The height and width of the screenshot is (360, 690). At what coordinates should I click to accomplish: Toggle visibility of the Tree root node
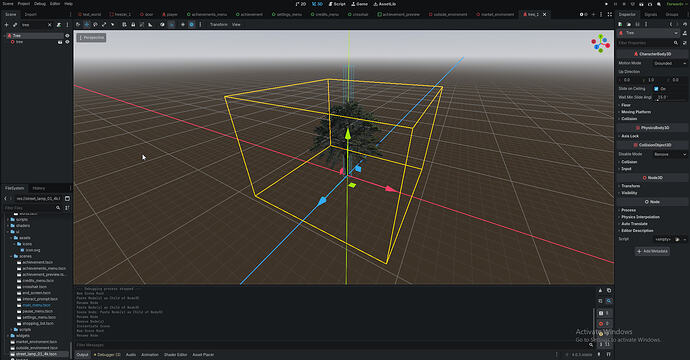[x=67, y=36]
